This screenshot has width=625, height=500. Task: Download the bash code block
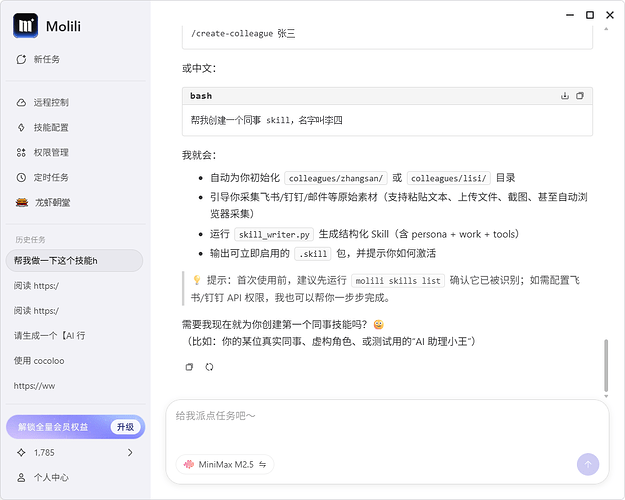click(565, 96)
